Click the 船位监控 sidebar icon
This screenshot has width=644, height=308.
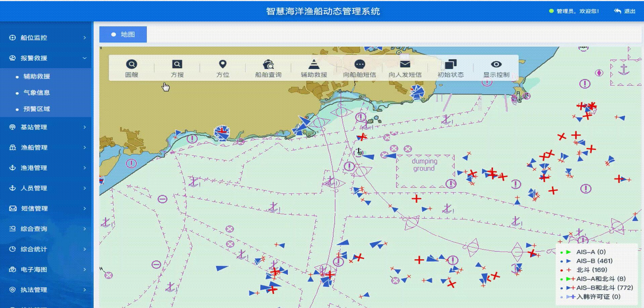12,38
